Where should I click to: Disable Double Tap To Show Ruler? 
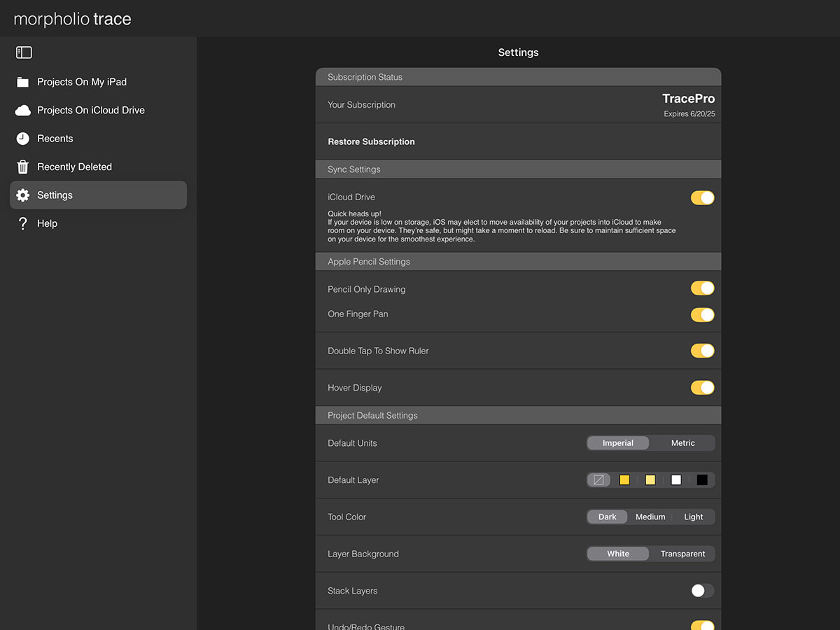[x=702, y=351]
